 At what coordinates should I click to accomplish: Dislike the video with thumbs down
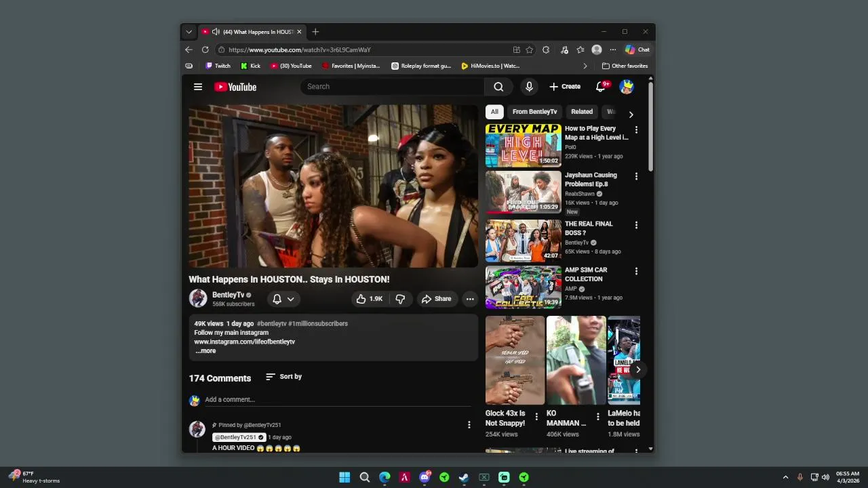pos(400,299)
